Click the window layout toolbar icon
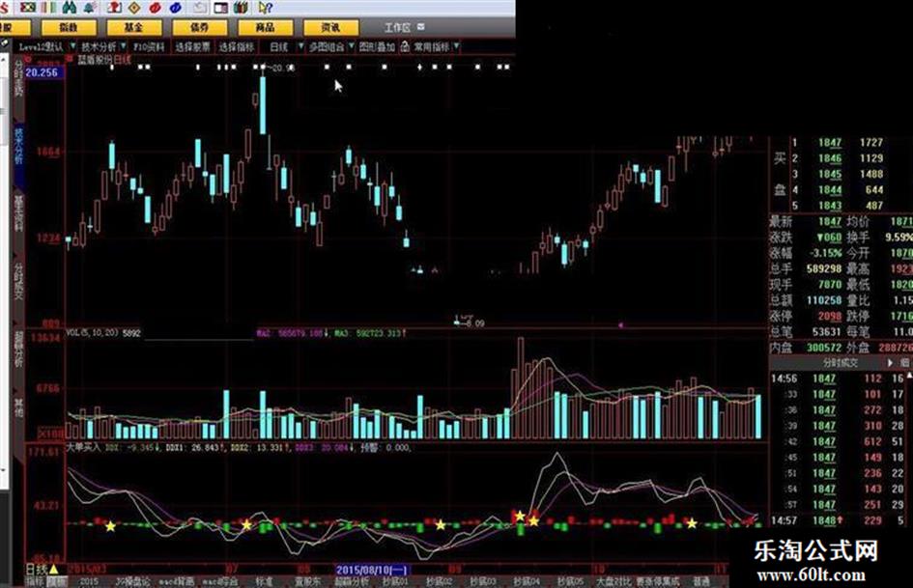 click(x=220, y=8)
